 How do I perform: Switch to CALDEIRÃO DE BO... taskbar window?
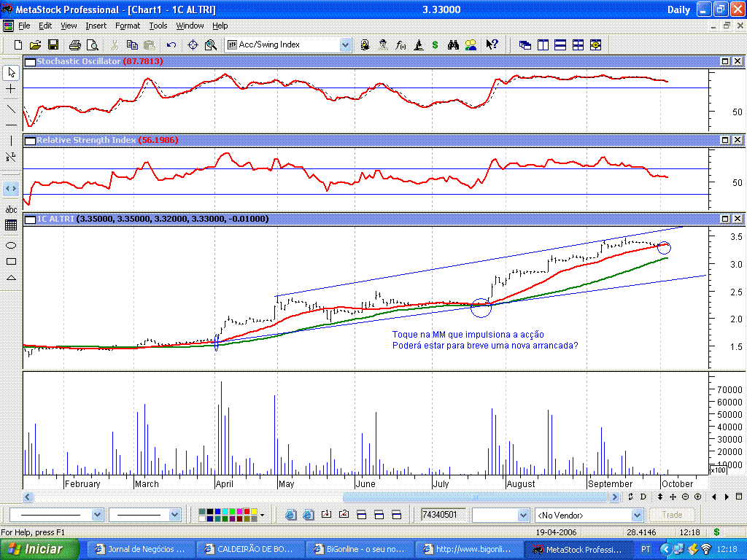(250, 549)
